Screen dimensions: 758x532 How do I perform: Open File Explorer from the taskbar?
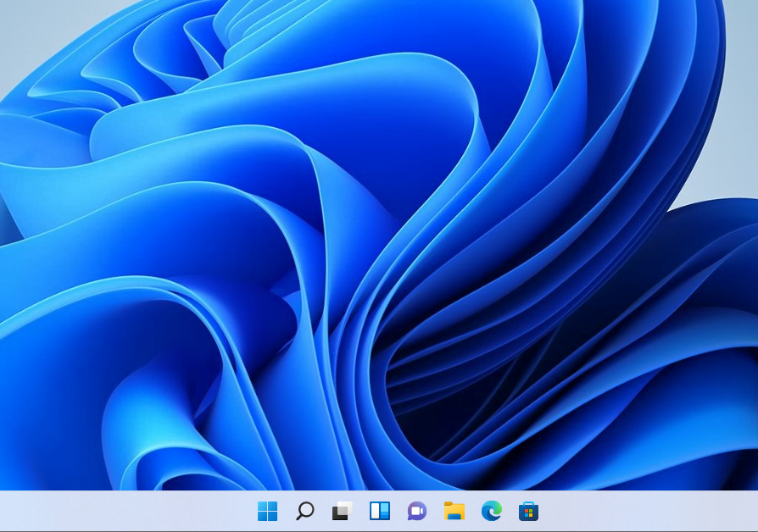[x=454, y=511]
